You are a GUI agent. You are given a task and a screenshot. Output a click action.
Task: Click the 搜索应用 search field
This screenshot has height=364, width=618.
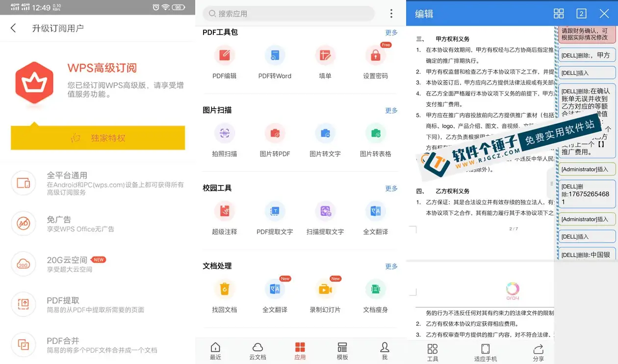coord(289,14)
